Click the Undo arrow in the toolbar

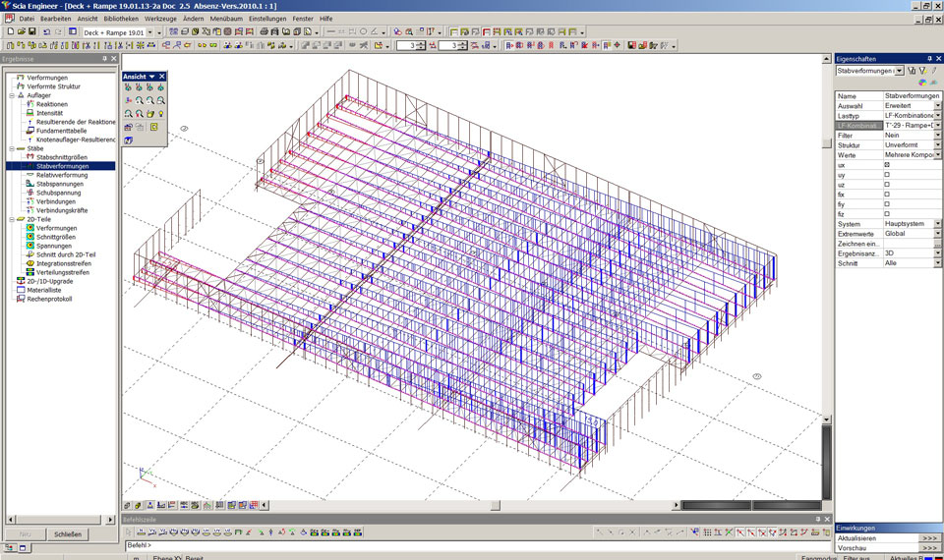(47, 31)
